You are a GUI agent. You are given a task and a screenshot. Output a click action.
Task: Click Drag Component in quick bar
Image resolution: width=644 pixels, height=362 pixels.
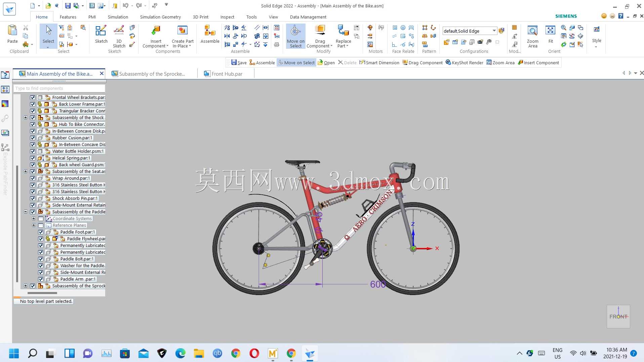[422, 63]
